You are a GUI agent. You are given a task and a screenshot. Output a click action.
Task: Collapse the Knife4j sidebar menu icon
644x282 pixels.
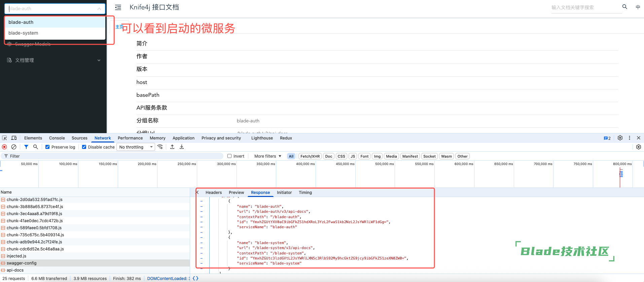coord(118,7)
